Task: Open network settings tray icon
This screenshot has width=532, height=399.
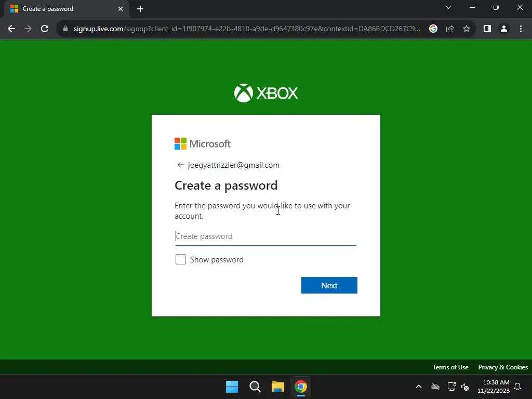Action: coord(451,387)
